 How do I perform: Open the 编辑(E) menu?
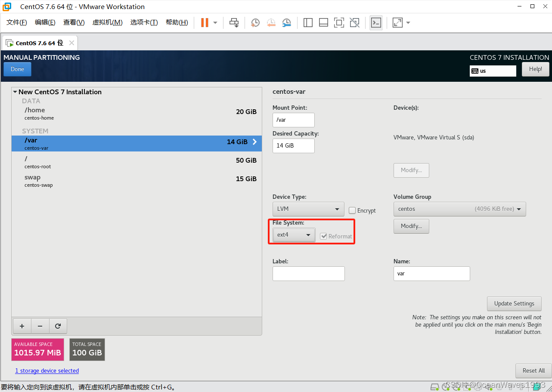45,22
